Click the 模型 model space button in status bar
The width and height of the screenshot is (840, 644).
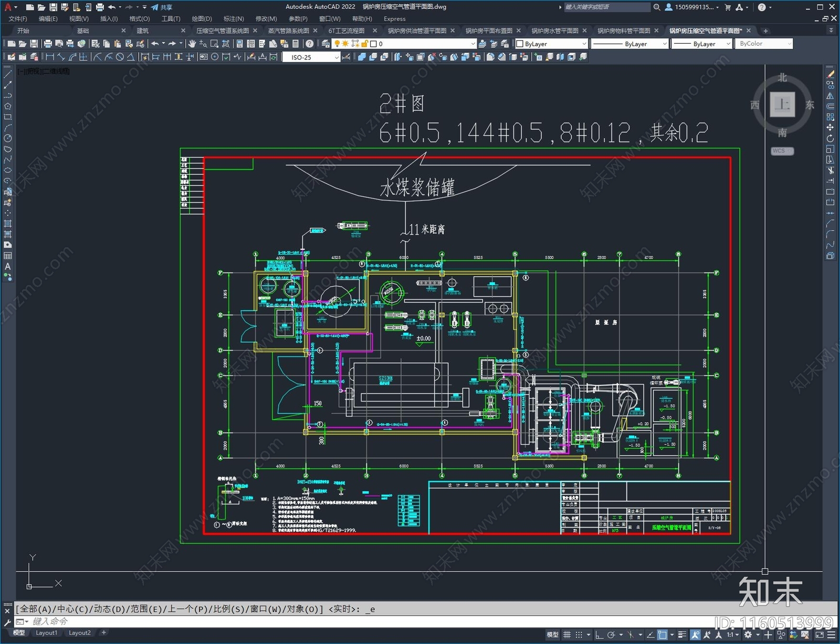pos(553,635)
